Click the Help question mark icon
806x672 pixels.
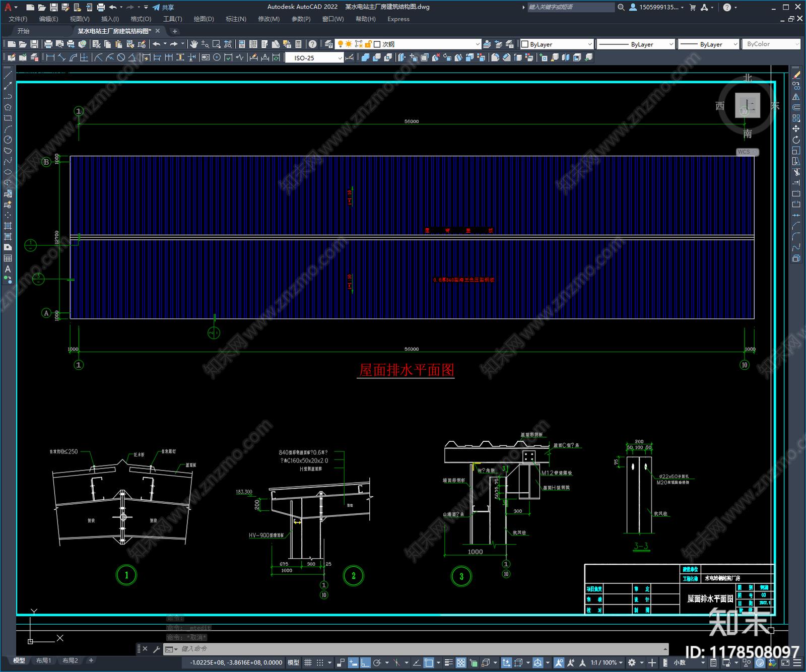(x=313, y=44)
